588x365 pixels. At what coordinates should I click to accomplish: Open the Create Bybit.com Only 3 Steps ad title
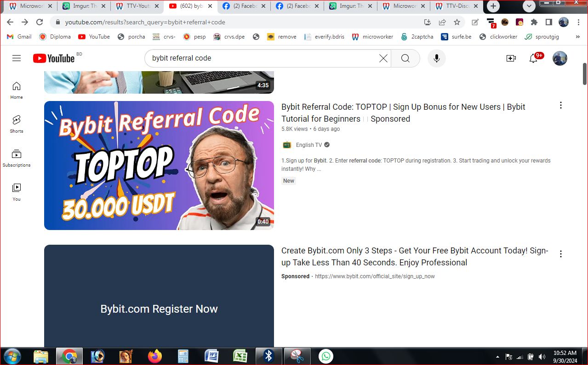415,256
